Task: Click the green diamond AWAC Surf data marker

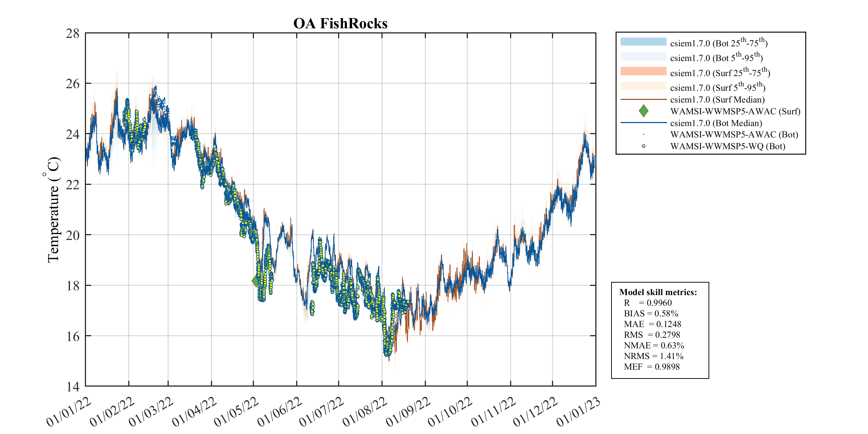Action: point(255,281)
